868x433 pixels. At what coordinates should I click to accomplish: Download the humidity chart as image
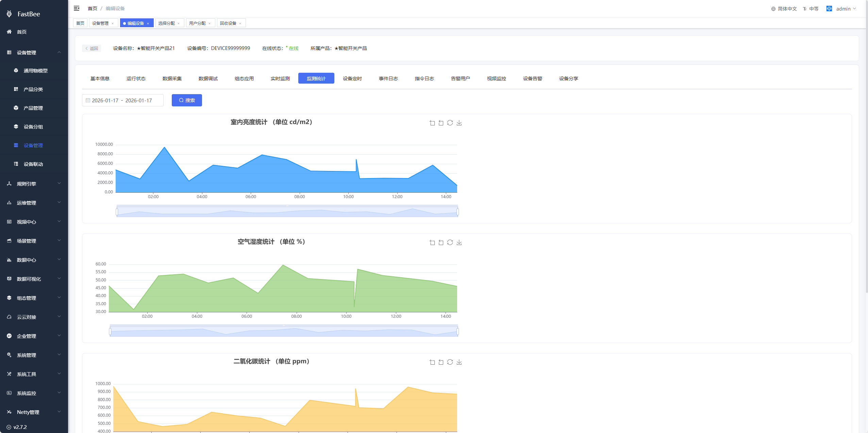coord(459,242)
